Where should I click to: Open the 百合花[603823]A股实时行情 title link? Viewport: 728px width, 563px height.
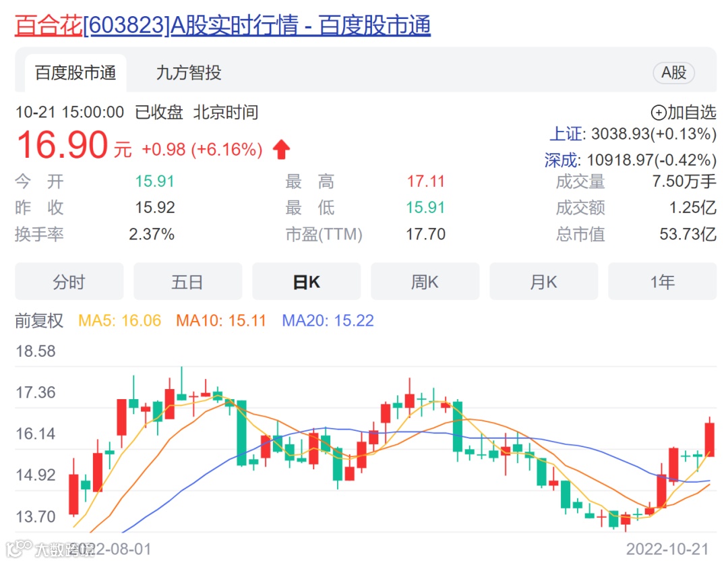[x=222, y=25]
